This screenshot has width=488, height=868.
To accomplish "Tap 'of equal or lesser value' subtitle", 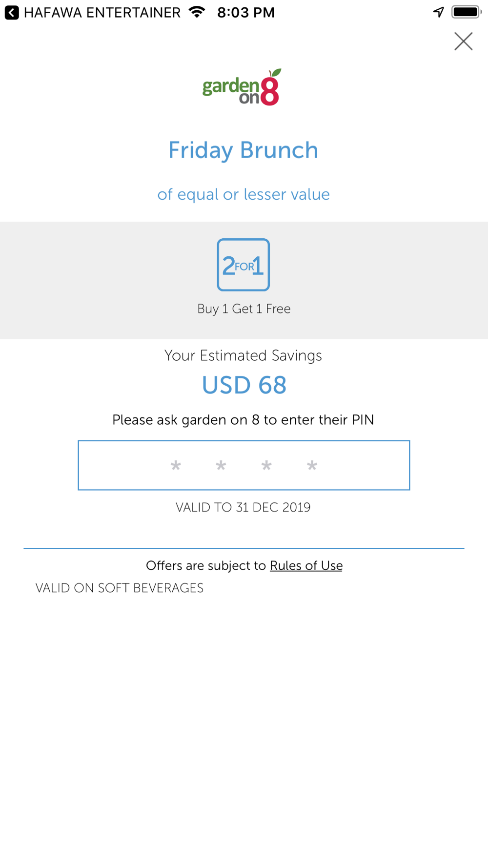I will [244, 194].
